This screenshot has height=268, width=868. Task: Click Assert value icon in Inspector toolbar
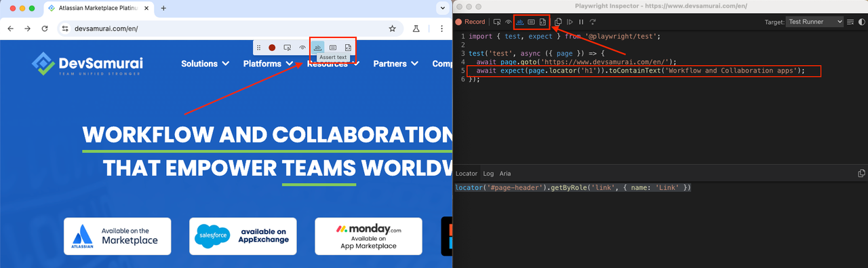point(532,22)
